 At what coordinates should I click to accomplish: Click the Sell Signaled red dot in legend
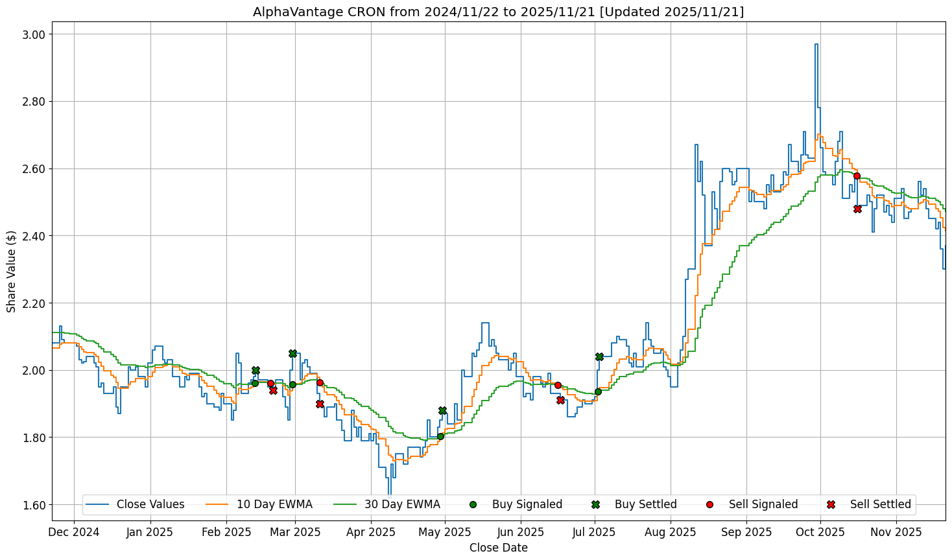pyautogui.click(x=709, y=504)
